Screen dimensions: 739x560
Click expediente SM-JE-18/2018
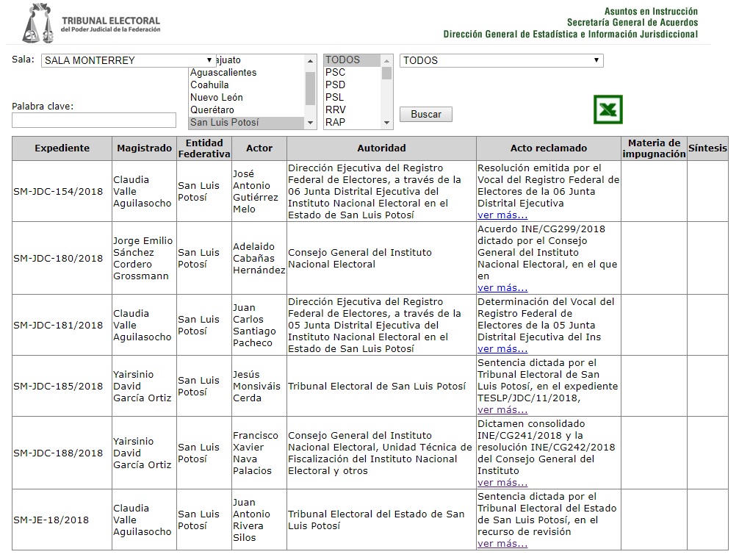click(51, 520)
